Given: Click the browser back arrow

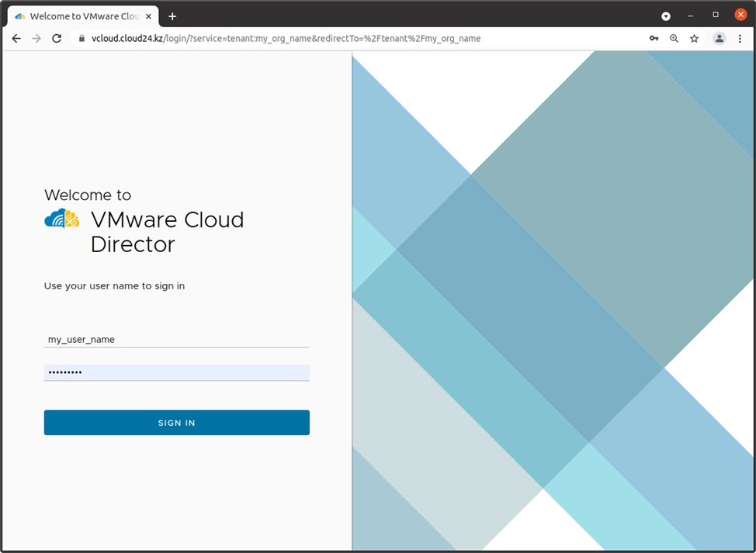Looking at the screenshot, I should point(16,38).
